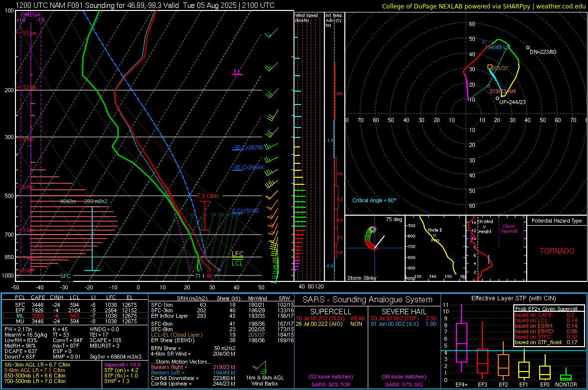
Task: Click the Effective Layer STP (with CIN) title
Action: [x=513, y=298]
